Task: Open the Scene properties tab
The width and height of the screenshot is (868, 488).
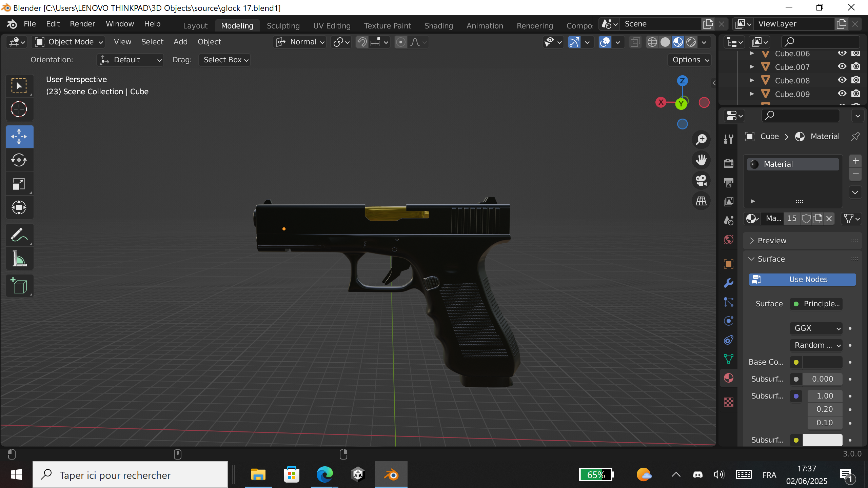Action: pos(728,220)
